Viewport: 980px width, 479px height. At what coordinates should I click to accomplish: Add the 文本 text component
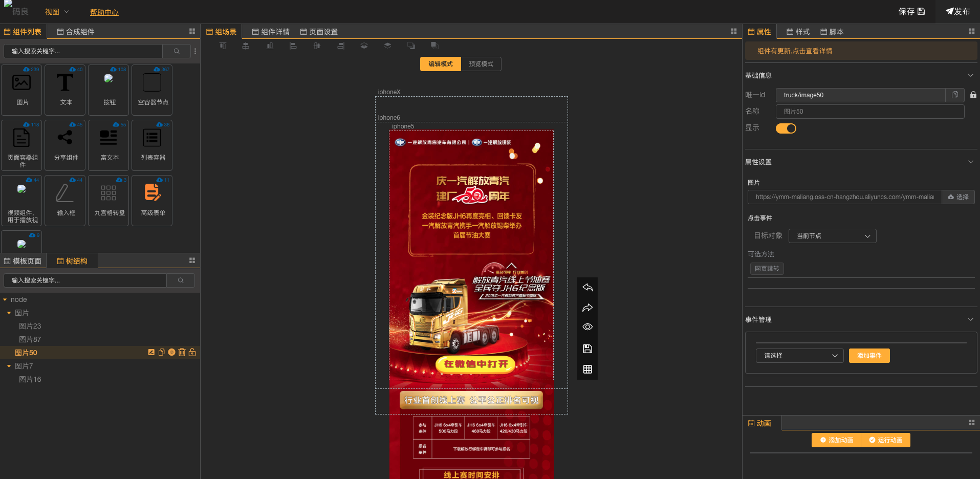click(x=65, y=90)
